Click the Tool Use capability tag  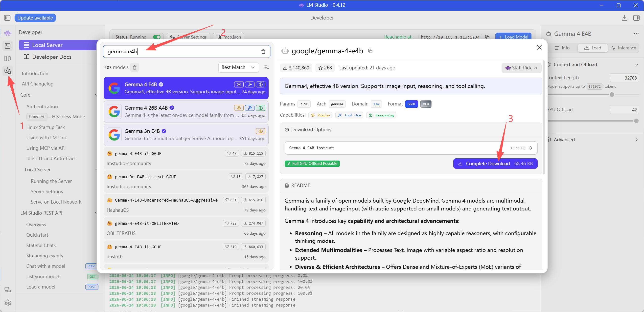349,115
